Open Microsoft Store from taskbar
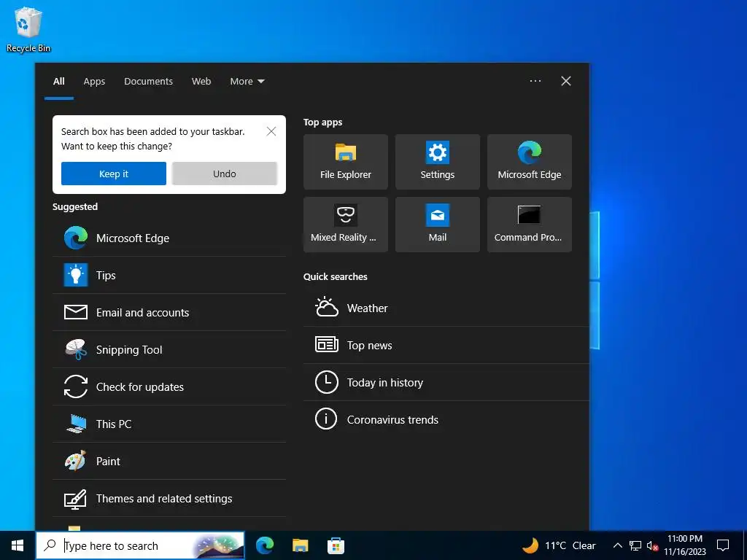 pos(336,545)
